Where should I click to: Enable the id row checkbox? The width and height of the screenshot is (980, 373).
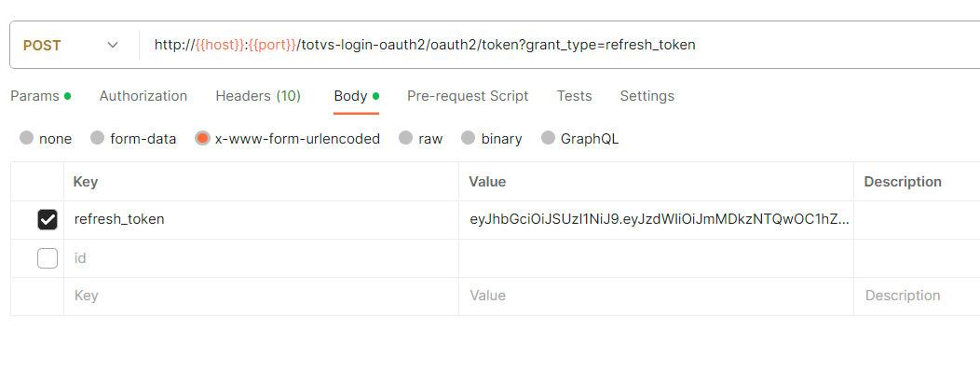[x=48, y=258]
